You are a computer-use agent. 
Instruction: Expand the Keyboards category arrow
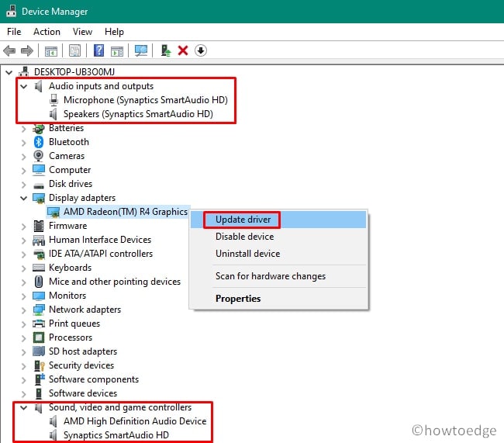point(23,268)
